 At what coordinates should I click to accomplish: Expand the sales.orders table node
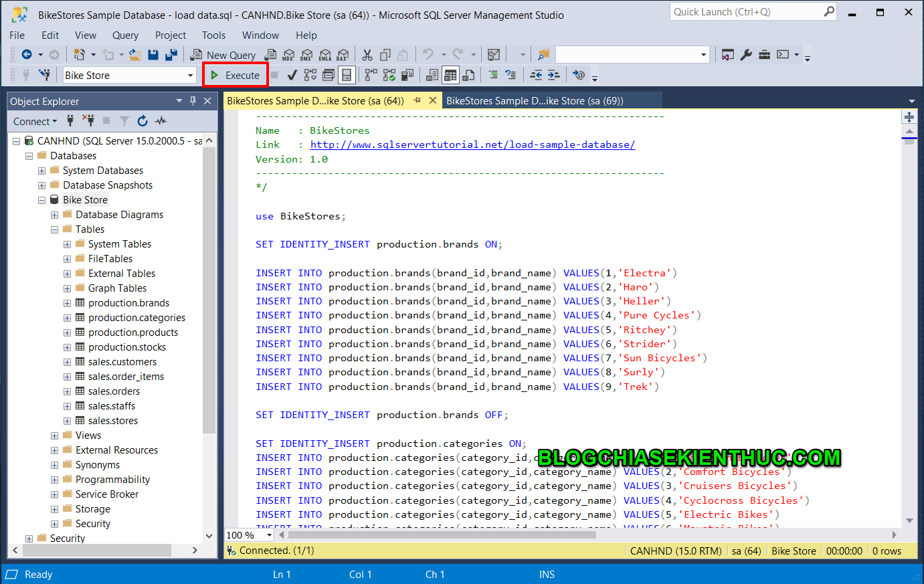click(66, 391)
